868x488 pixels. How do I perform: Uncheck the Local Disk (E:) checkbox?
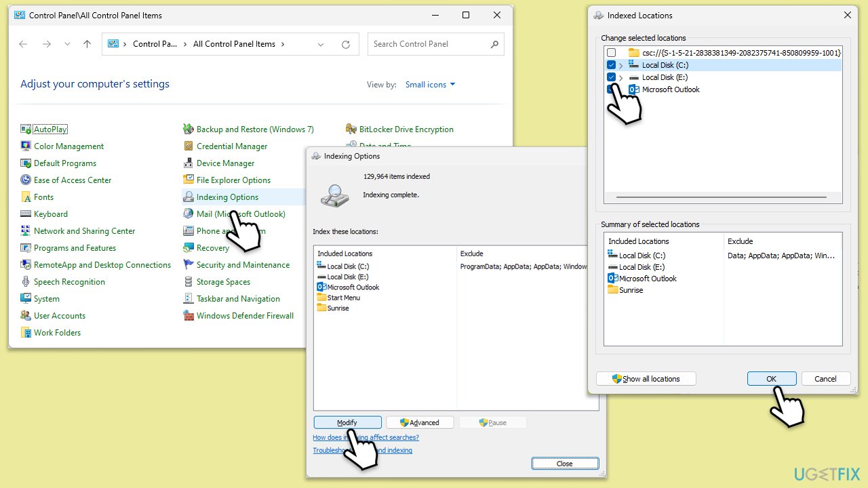(x=612, y=77)
